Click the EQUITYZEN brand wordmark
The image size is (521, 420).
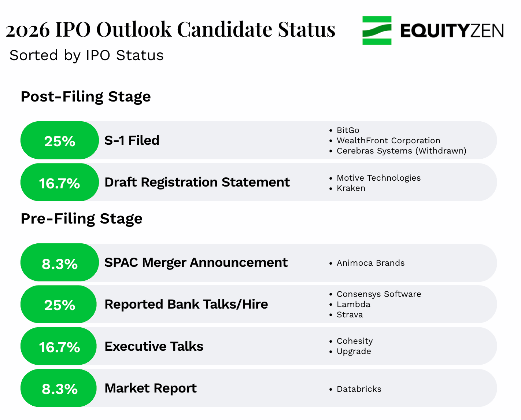pos(452,31)
